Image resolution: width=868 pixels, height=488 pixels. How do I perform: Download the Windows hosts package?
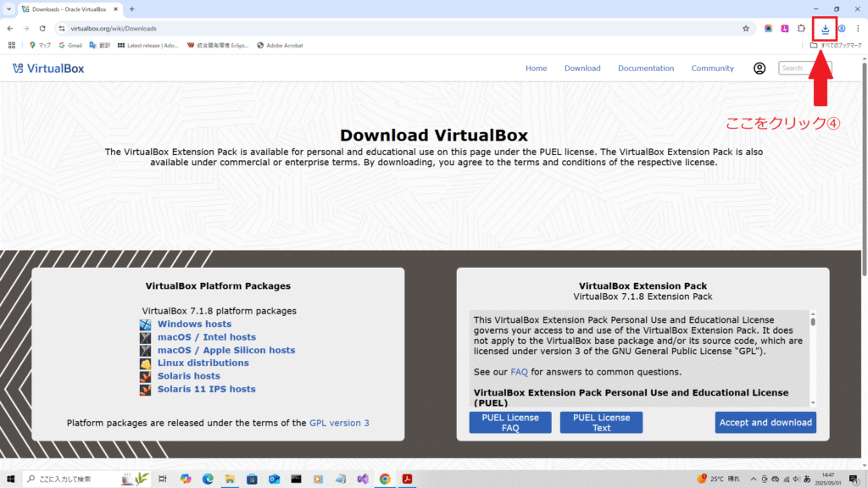pyautogui.click(x=194, y=324)
